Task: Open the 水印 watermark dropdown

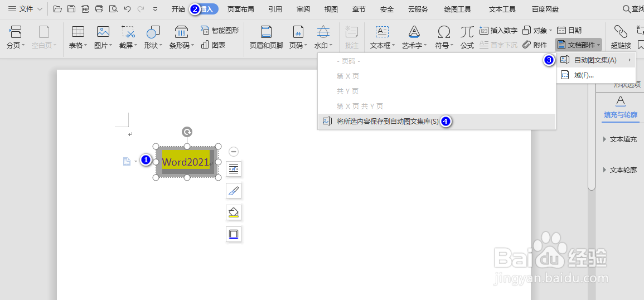Action: click(x=323, y=37)
